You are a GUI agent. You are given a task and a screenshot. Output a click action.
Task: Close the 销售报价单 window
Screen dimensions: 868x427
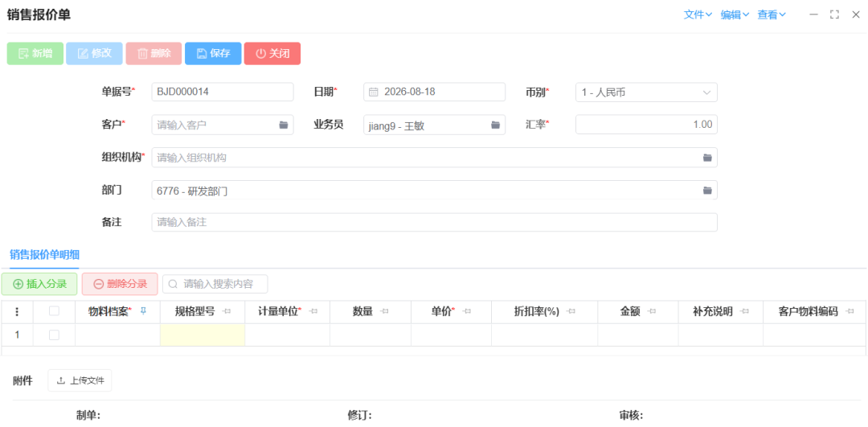click(855, 15)
